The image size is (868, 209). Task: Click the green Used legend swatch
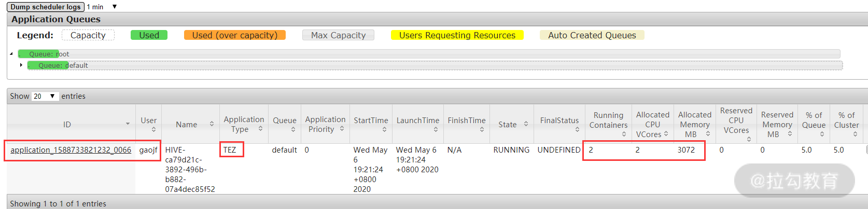pos(149,35)
